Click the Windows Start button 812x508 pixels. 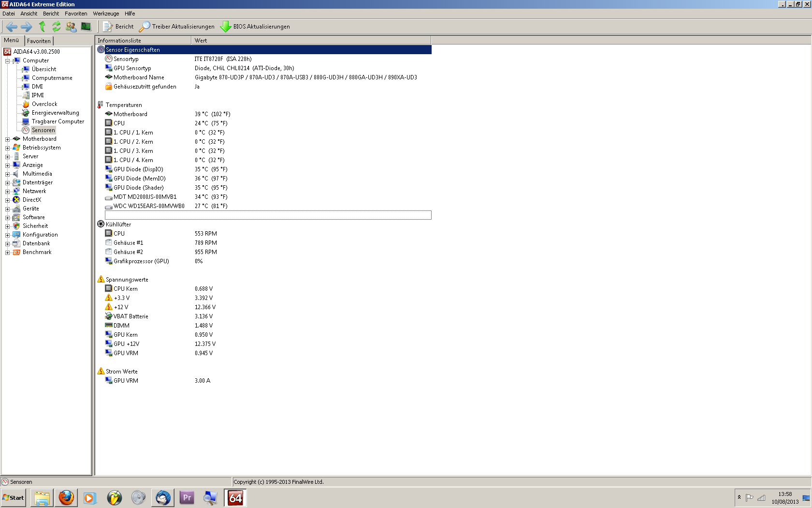(14, 498)
